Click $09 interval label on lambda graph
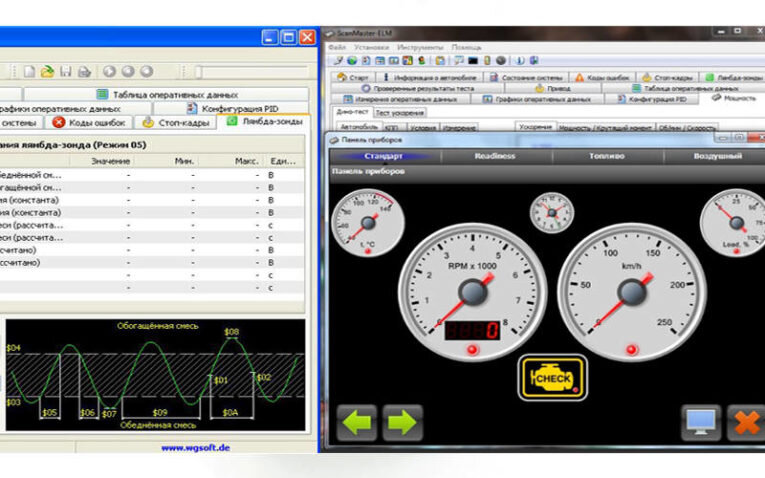 (x=160, y=413)
